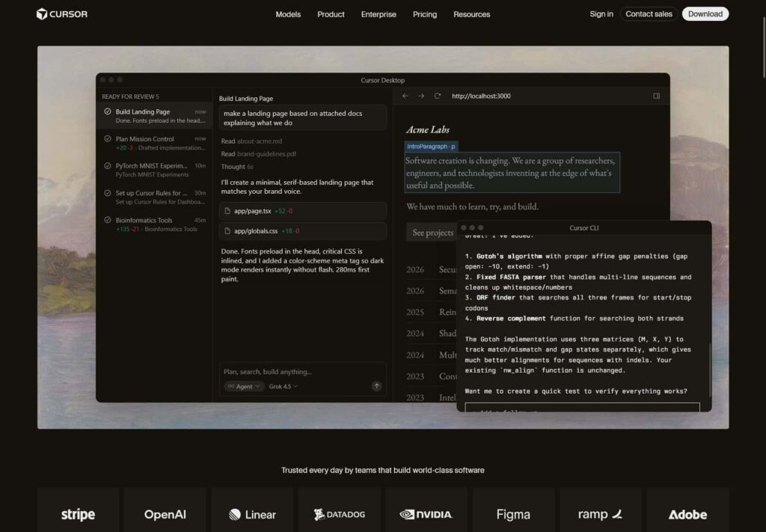766x532 pixels.
Task: Click the Cursor CLI window title bar
Action: tap(583, 227)
